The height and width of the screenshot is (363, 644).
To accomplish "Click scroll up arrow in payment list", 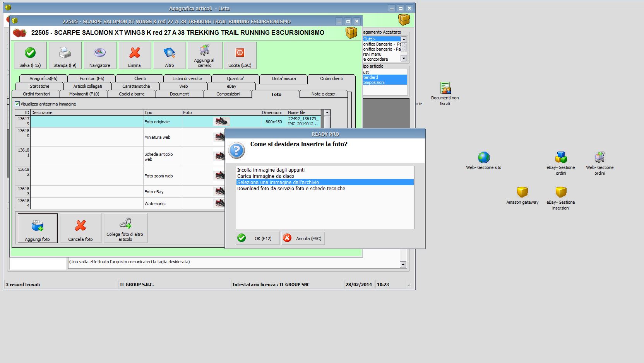I will (x=404, y=39).
